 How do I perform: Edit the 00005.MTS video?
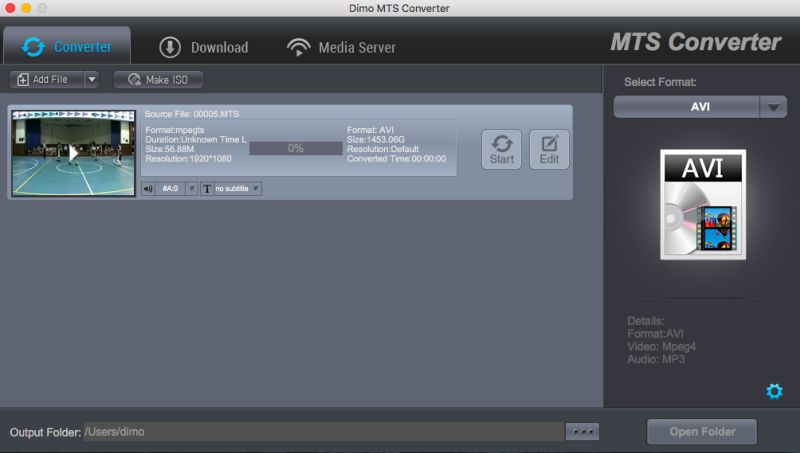(x=549, y=149)
